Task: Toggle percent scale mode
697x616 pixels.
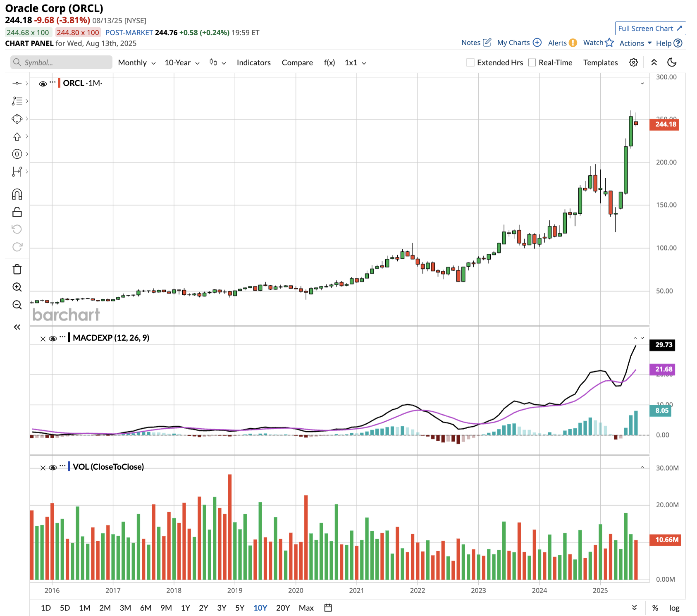Action: click(655, 608)
